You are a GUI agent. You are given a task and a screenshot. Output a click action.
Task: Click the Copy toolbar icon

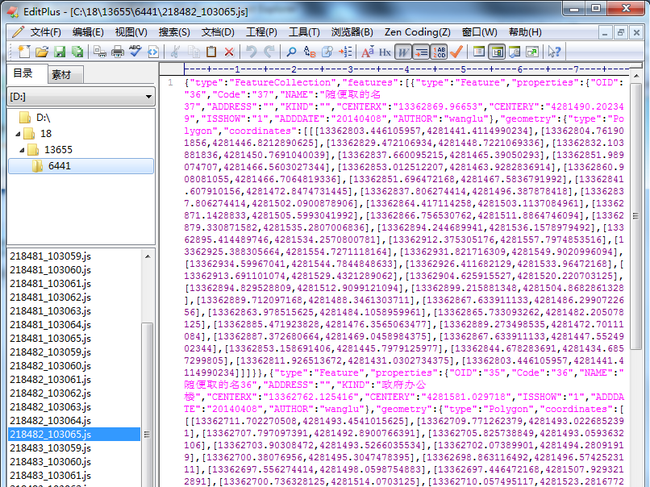point(194,52)
